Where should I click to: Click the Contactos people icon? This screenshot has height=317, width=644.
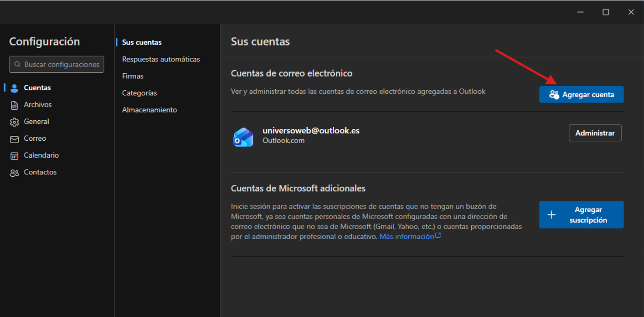pyautogui.click(x=15, y=173)
